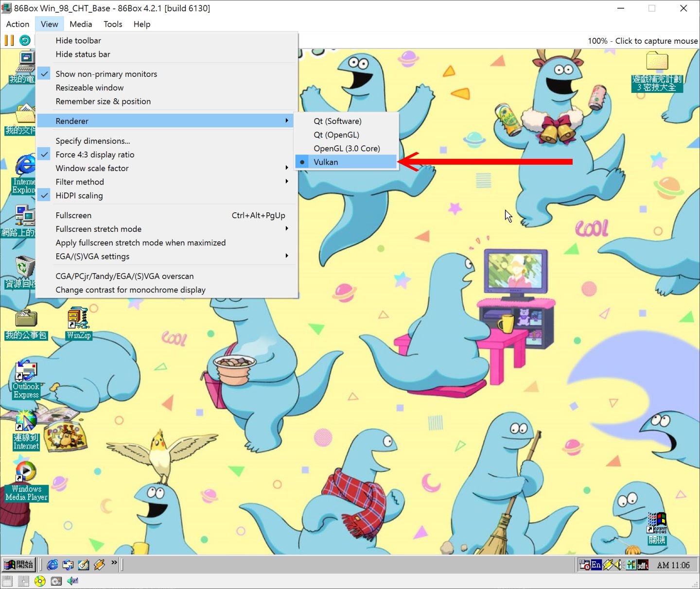
Task: Click the second floppy drive status icon
Action: click(23, 581)
